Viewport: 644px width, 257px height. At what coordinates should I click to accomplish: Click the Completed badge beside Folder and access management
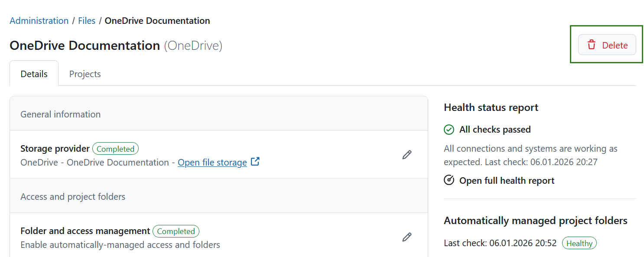tap(176, 231)
